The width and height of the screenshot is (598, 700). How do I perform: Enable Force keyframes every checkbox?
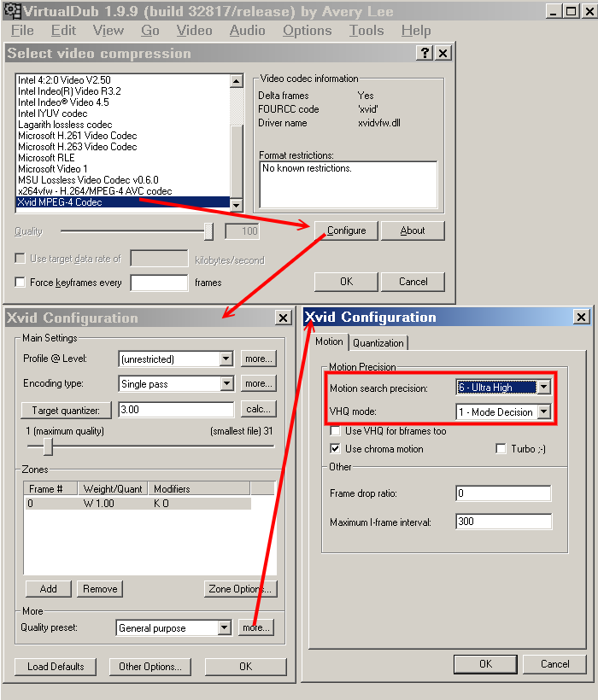(21, 283)
